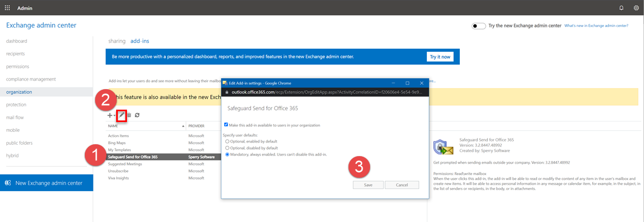Switch to the sharing tab

coord(117,41)
